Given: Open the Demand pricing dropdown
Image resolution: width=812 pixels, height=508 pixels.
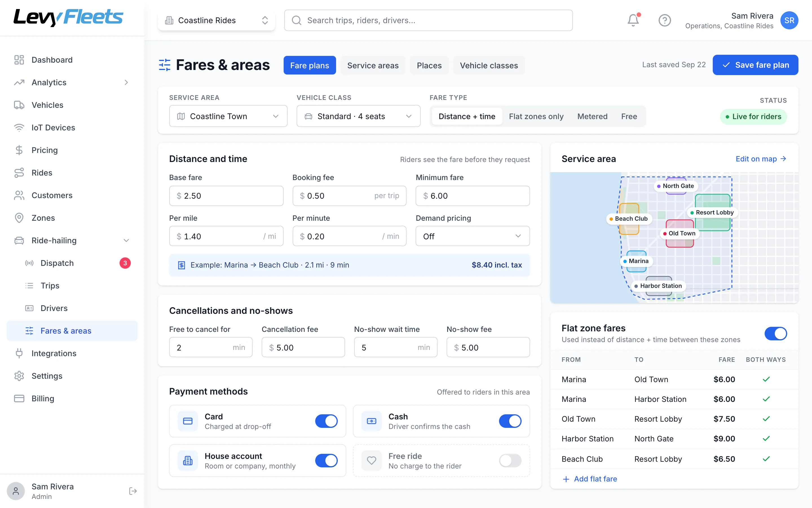Looking at the screenshot, I should tap(473, 236).
